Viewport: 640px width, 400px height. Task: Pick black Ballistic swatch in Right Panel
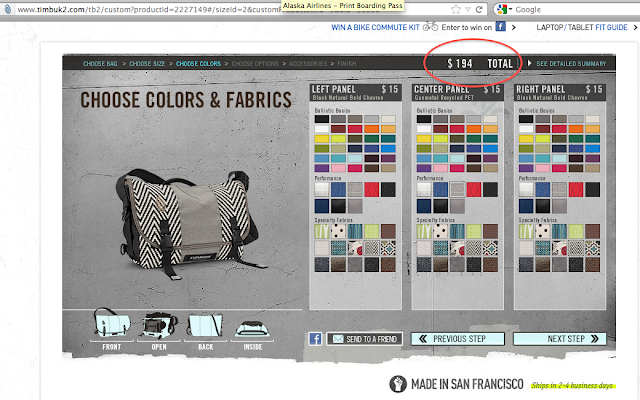(526, 119)
